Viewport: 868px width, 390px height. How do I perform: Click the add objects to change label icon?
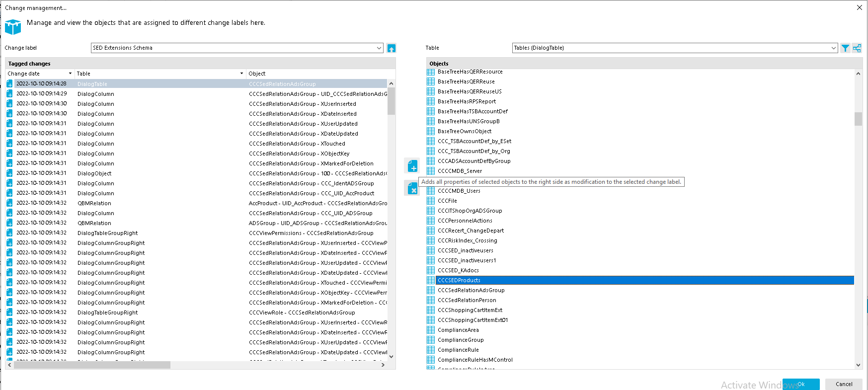coord(412,166)
